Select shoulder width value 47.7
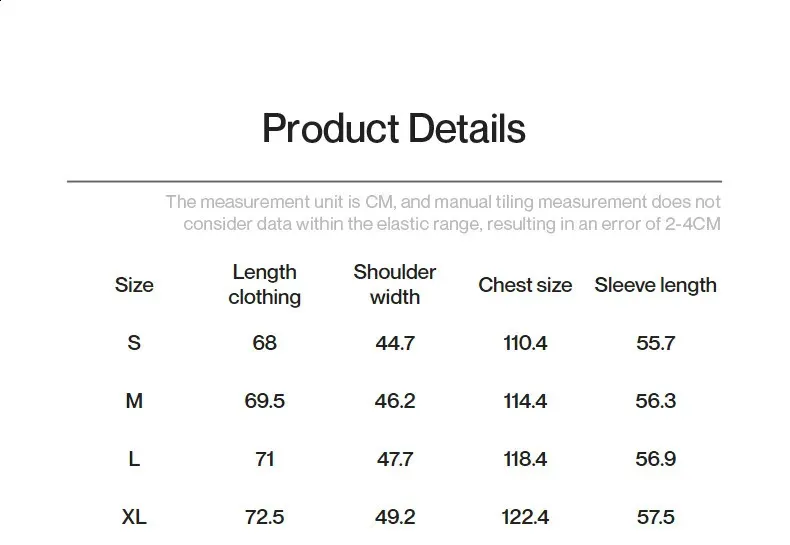This screenshot has height=545, width=790. pyautogui.click(x=394, y=459)
